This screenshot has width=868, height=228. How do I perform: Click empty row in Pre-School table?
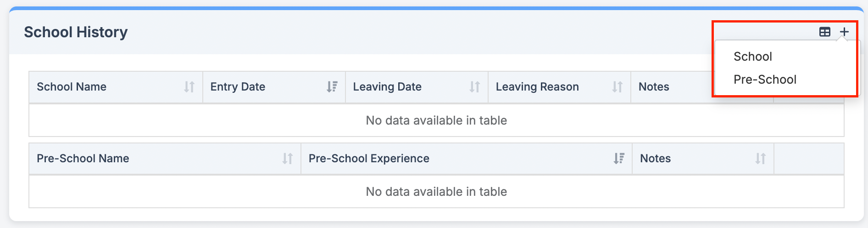[436, 192]
